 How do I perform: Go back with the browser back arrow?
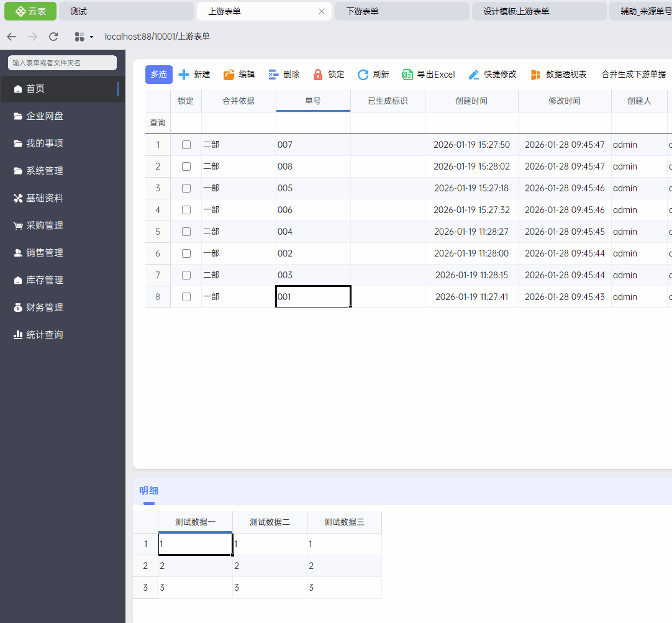(12, 37)
